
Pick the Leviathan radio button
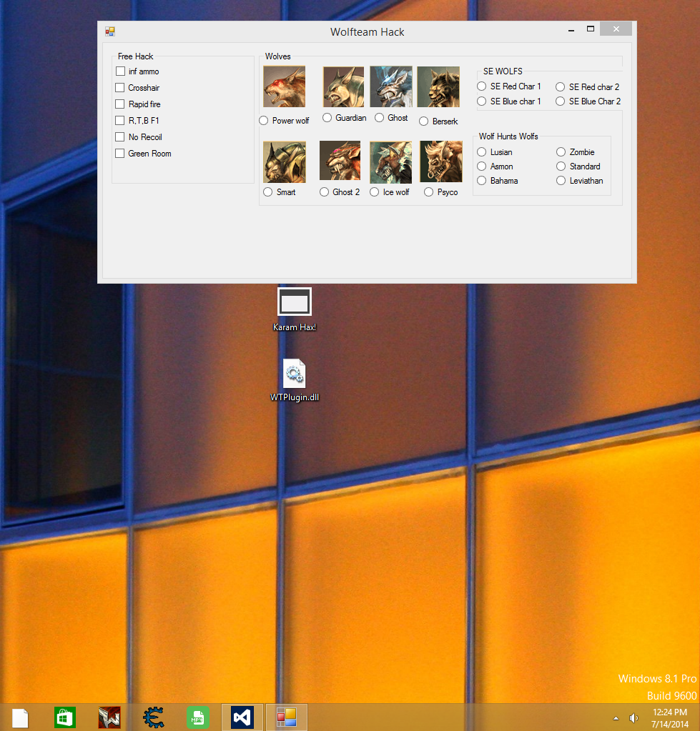click(561, 180)
